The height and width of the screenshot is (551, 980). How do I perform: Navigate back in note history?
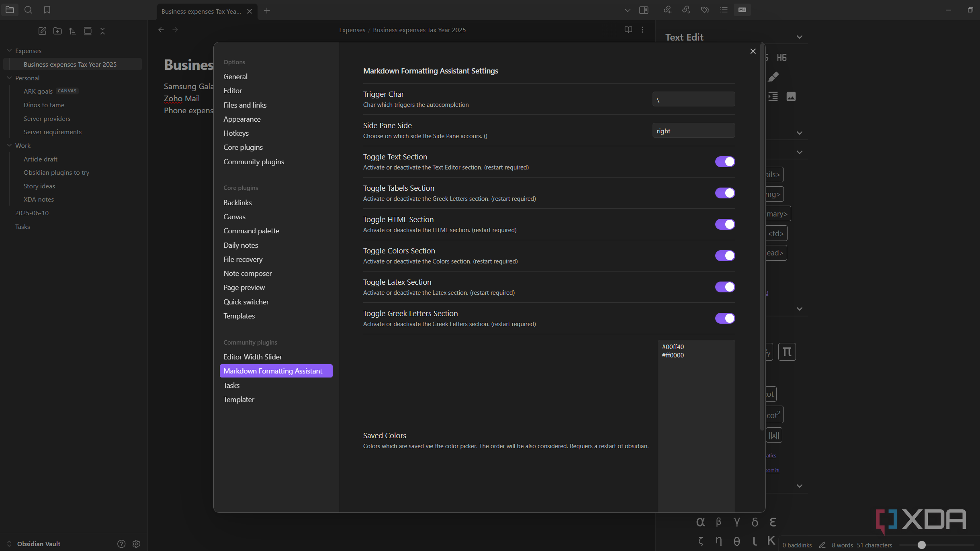[161, 30]
